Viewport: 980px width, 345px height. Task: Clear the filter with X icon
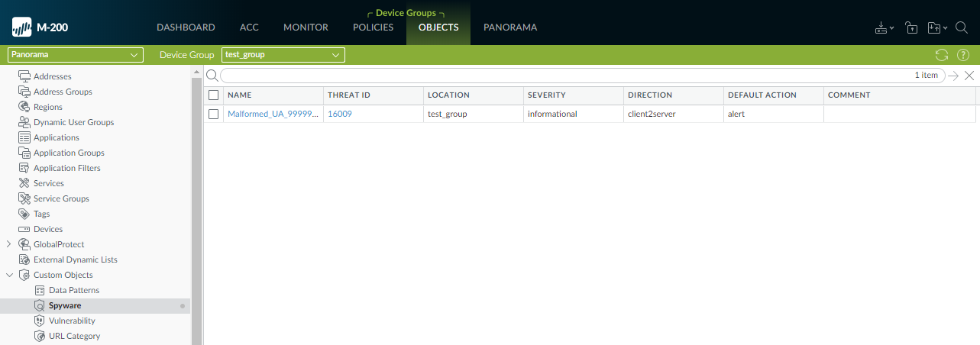point(969,76)
